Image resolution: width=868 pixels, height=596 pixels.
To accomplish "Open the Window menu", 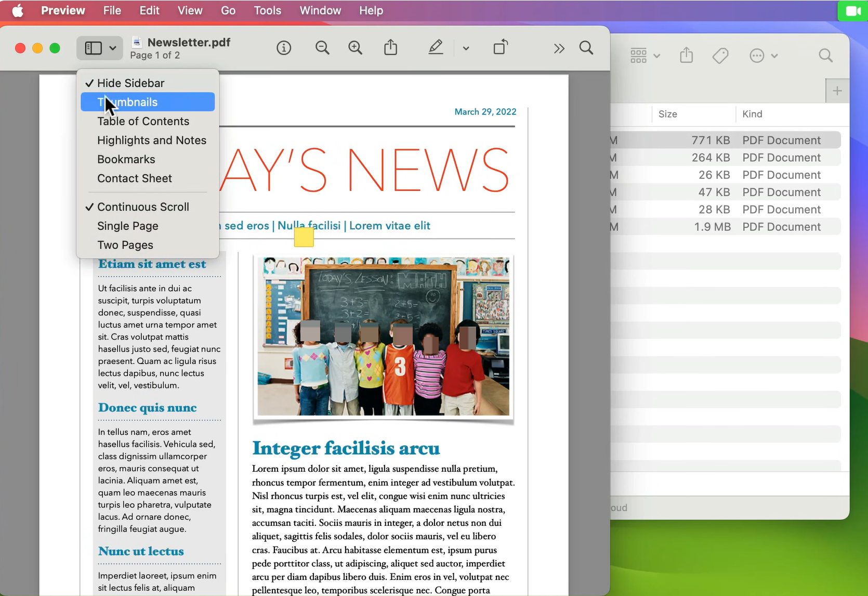I will pos(320,10).
